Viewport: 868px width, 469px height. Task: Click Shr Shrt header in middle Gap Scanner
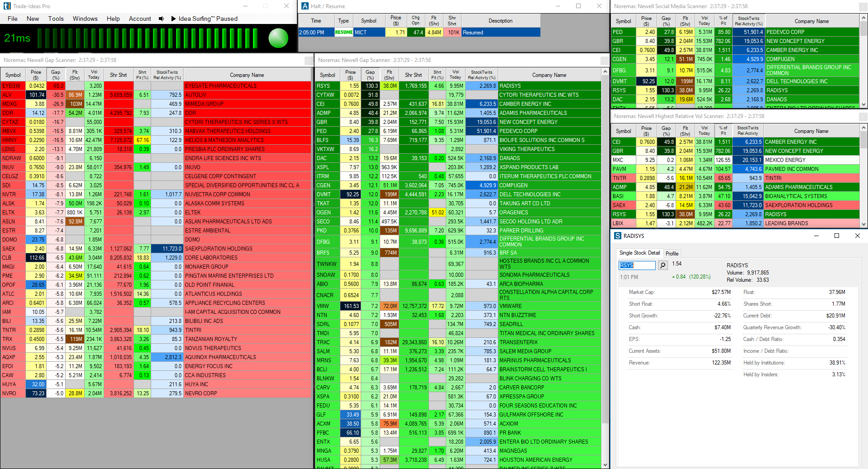pos(413,75)
